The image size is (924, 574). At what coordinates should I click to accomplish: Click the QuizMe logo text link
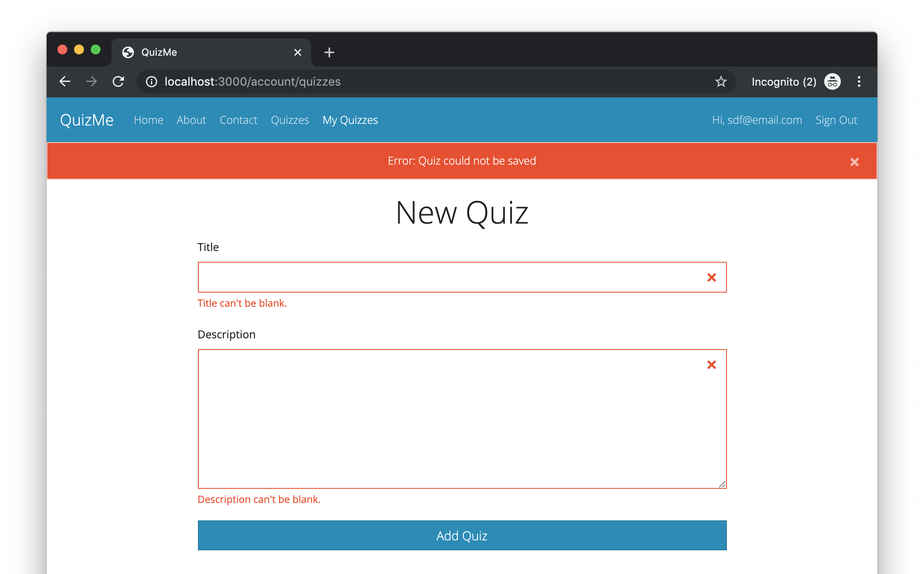pos(86,121)
